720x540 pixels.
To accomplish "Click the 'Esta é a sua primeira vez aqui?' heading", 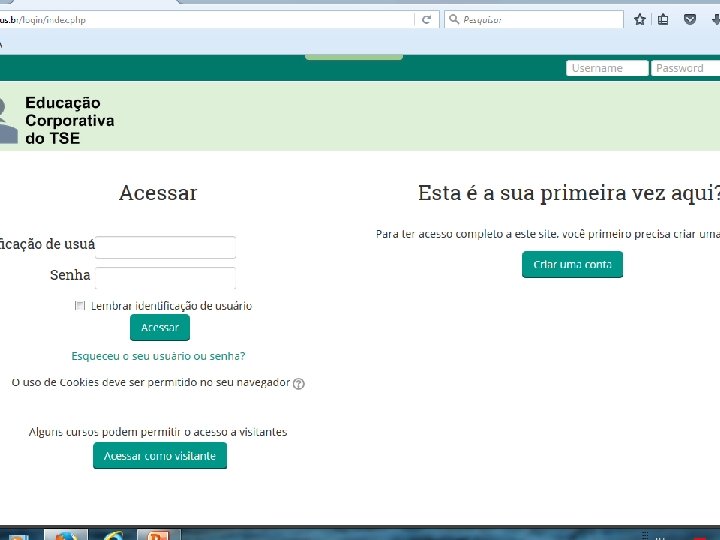I will click(x=569, y=193).
